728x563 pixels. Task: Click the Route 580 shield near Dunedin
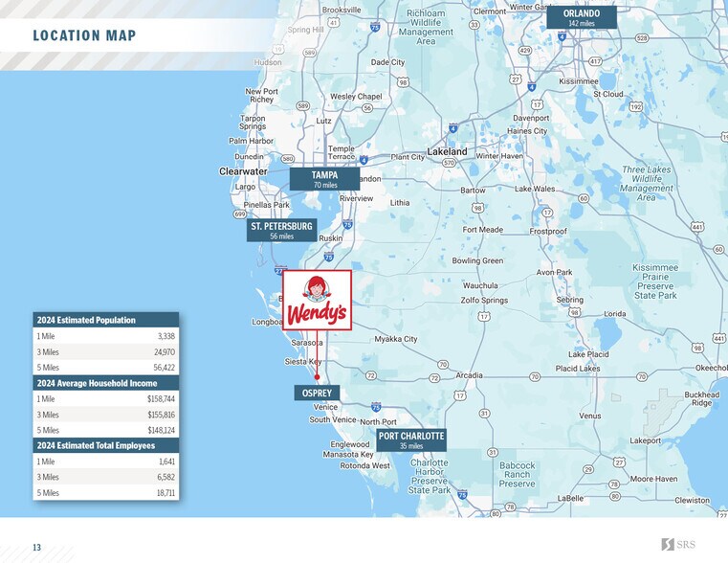coord(287,159)
